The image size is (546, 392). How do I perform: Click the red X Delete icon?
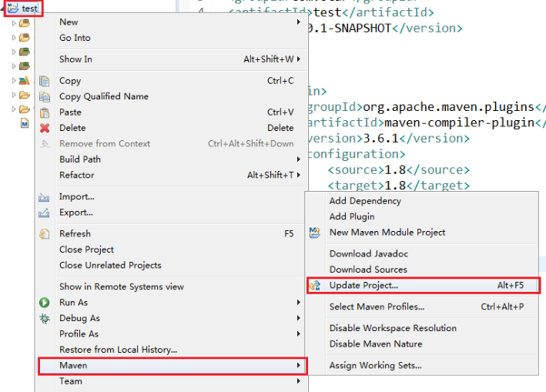pos(44,128)
